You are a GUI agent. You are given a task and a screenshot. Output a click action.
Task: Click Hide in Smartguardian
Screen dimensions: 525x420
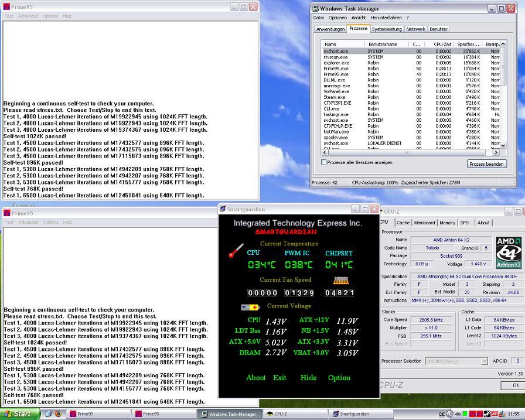tap(308, 378)
